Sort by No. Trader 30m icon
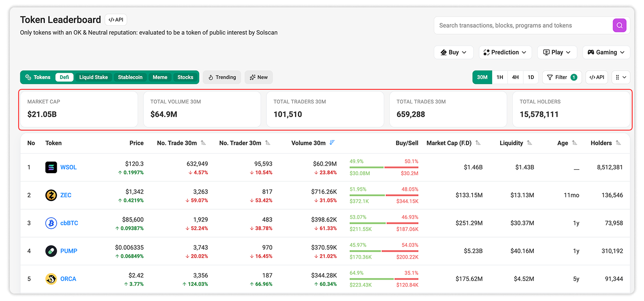Screen dimensions: 644x301 (x=268, y=143)
